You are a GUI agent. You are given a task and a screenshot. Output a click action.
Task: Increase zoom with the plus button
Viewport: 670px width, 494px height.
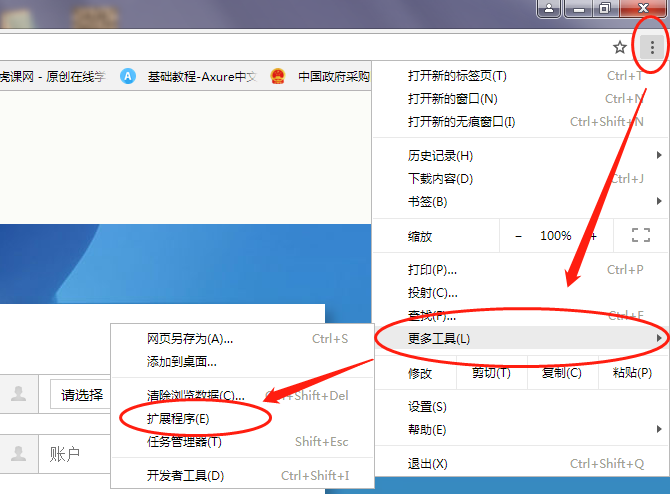[x=593, y=236]
